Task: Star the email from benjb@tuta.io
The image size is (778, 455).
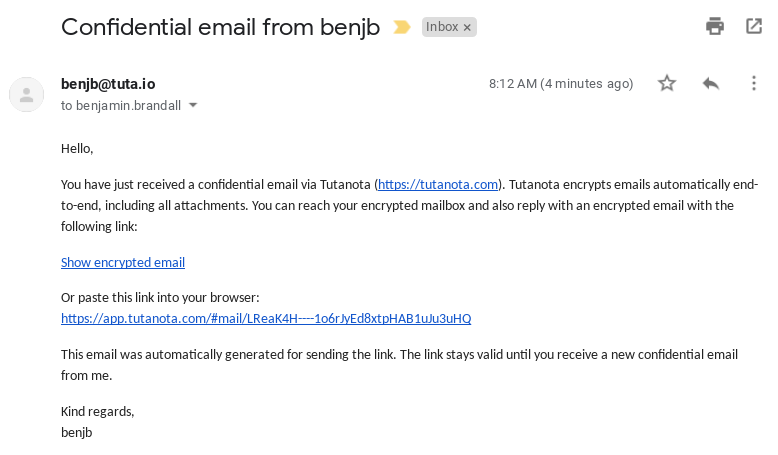Action: [x=667, y=83]
